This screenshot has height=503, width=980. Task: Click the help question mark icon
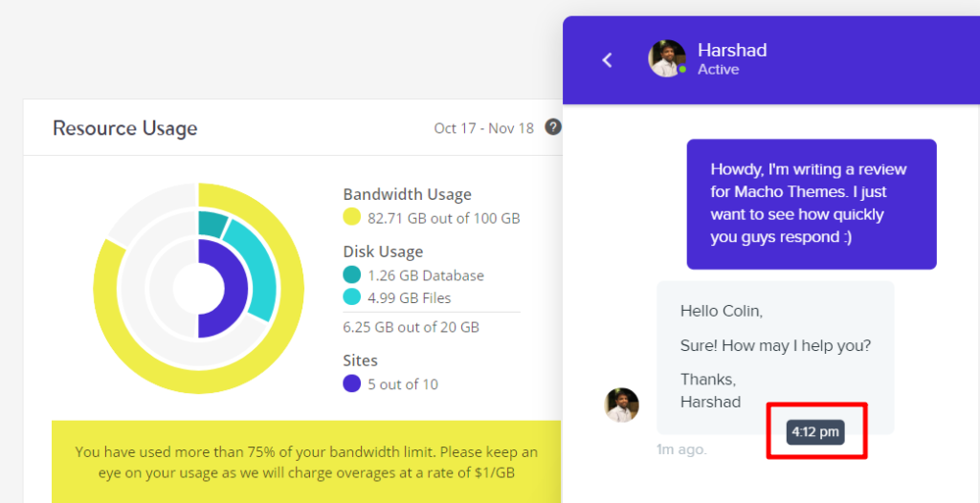[552, 127]
